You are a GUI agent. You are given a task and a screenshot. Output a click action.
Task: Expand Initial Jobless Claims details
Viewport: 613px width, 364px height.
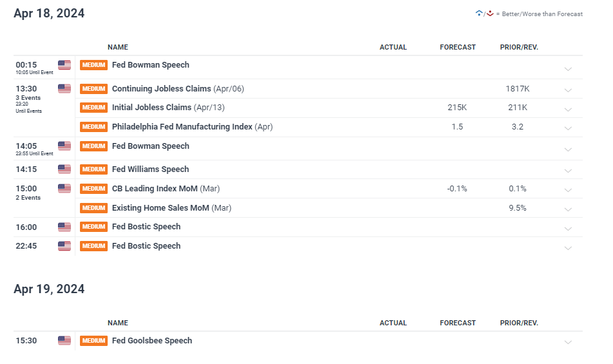[568, 110]
